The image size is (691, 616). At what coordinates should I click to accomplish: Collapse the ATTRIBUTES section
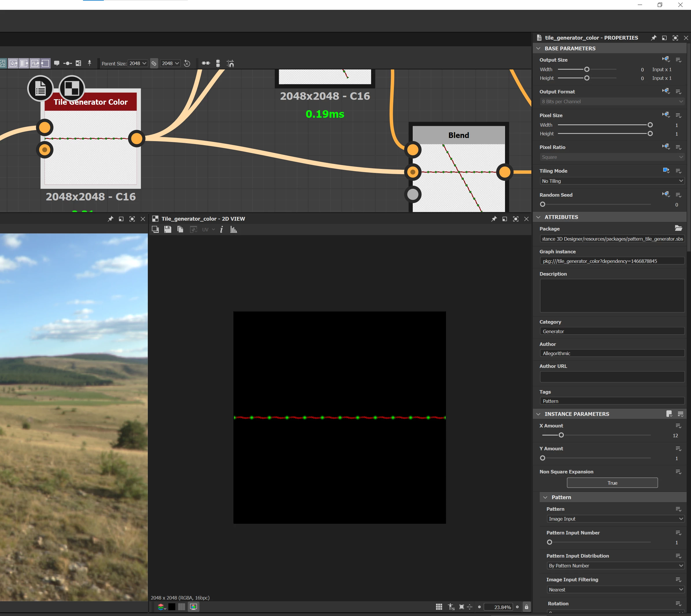pos(539,217)
